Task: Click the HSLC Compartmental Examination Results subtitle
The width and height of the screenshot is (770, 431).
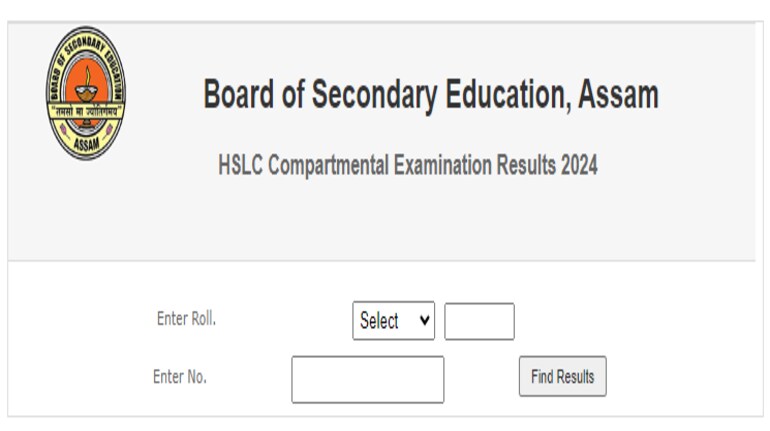Action: coord(408,165)
